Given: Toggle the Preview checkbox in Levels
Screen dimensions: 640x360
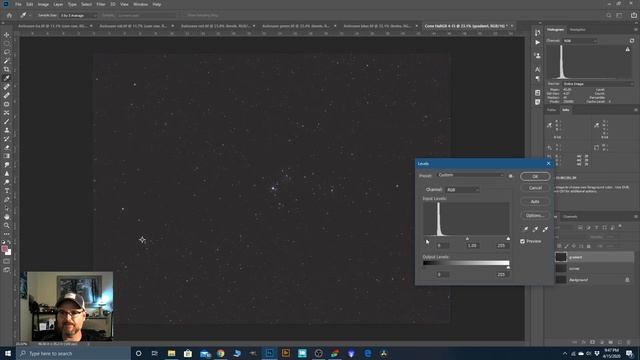Looking at the screenshot, I should point(522,241).
